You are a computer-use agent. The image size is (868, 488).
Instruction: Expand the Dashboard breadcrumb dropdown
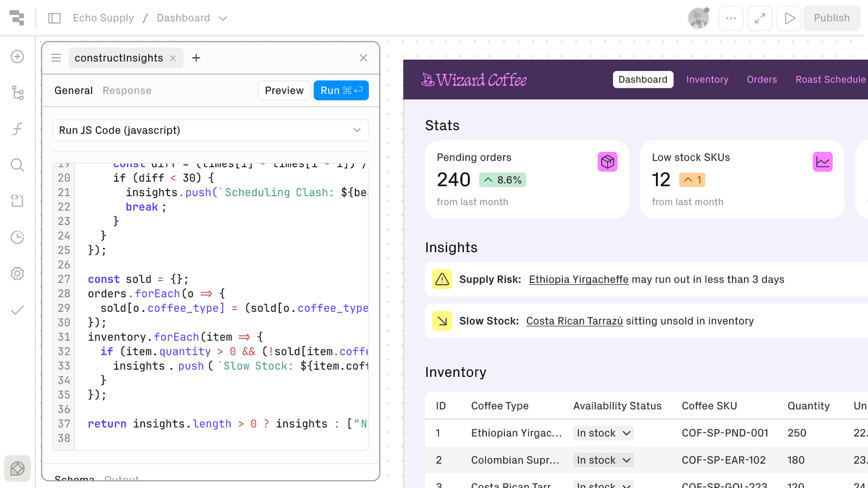pos(224,18)
